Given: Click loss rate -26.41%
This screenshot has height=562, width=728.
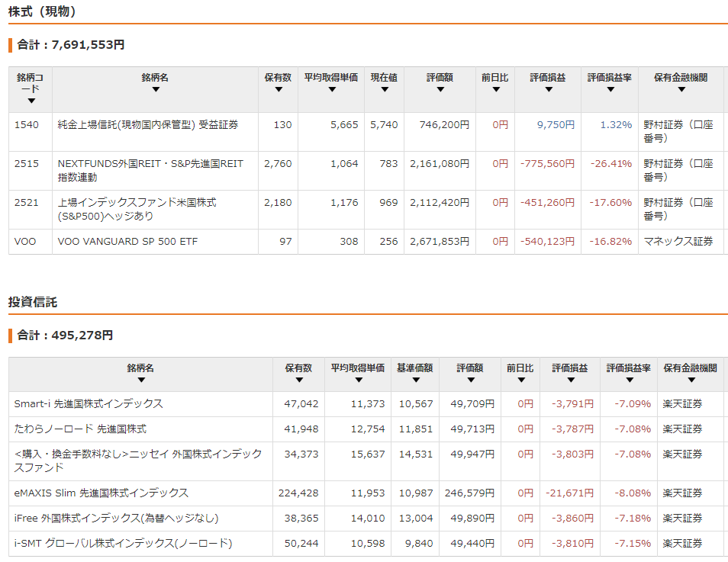Looking at the screenshot, I should tap(611, 164).
